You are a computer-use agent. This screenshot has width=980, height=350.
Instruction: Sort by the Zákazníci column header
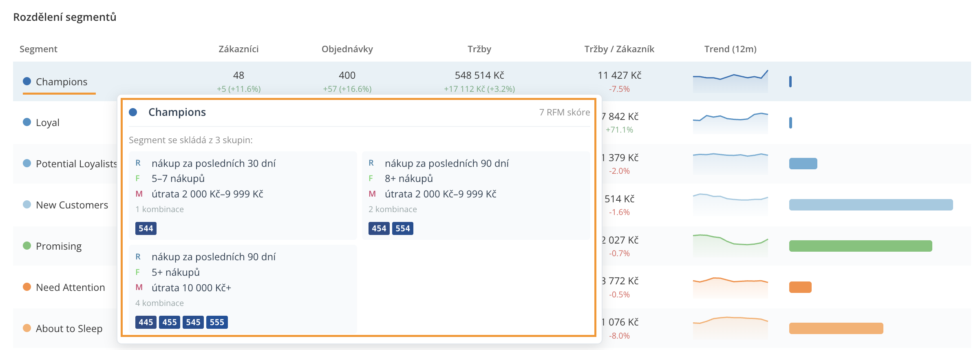click(238, 49)
